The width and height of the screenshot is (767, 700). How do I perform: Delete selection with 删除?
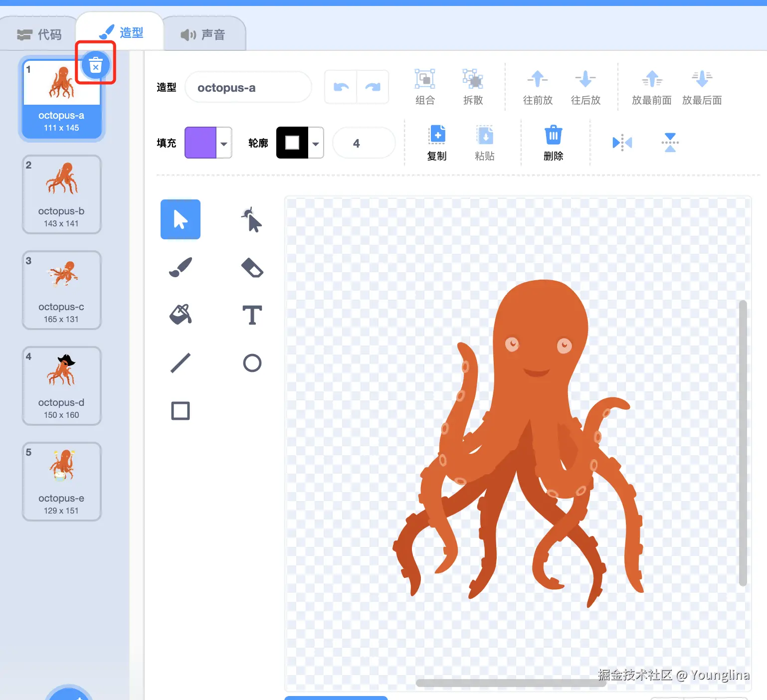coord(553,143)
